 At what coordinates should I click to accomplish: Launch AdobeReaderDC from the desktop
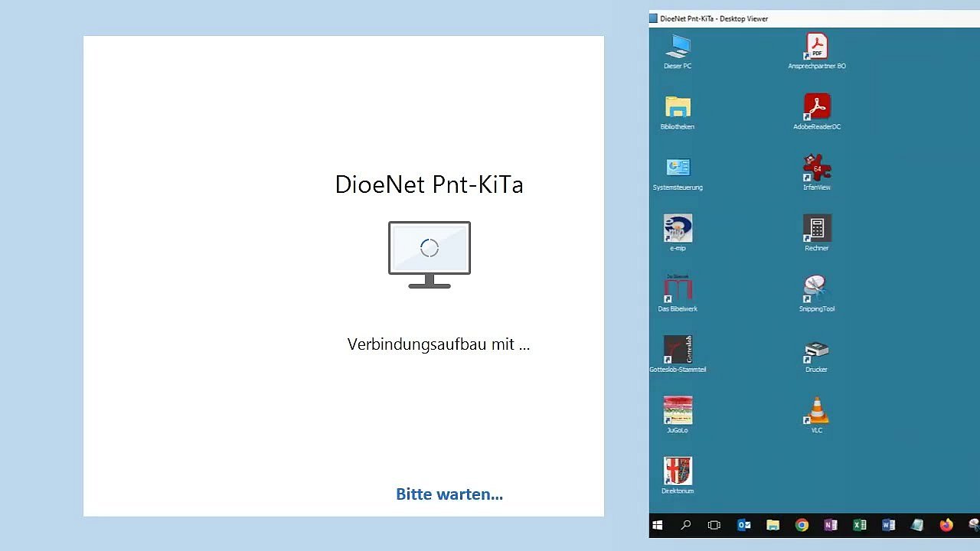pyautogui.click(x=817, y=108)
